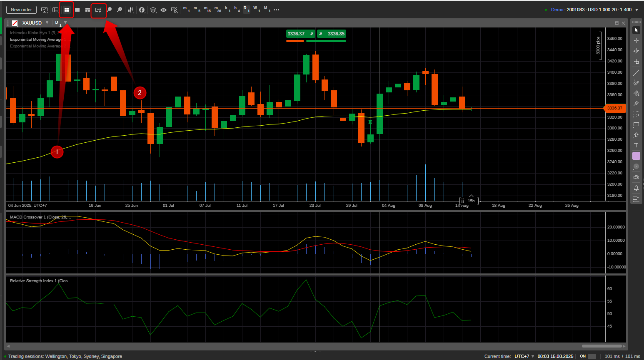Expand the XAUUSD symbol dropdown
Image resolution: width=644 pixels, height=360 pixels.
(47, 23)
